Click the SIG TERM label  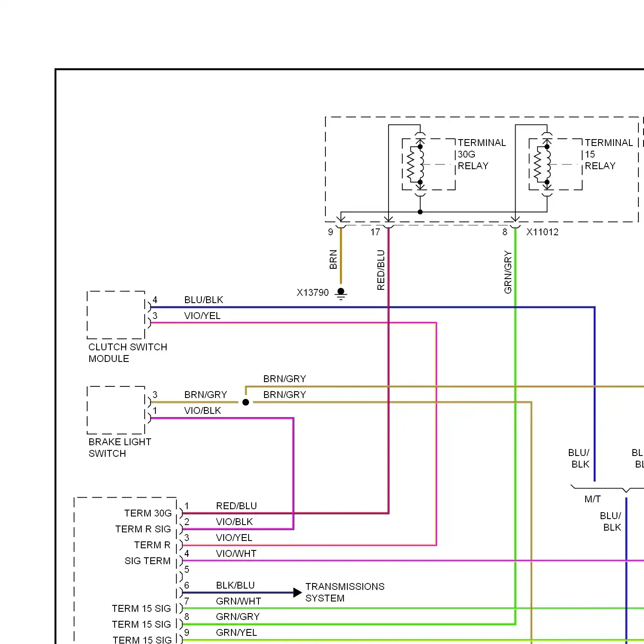point(147,561)
